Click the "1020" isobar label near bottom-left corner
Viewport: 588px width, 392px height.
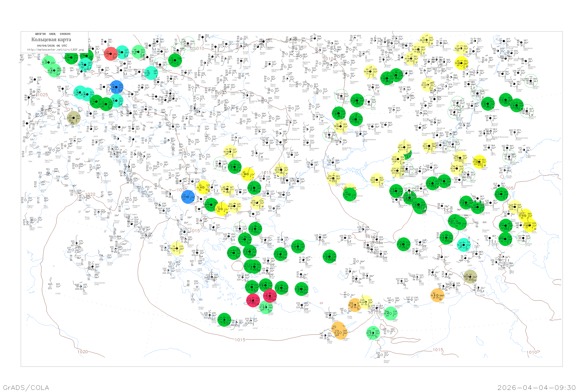point(83,352)
